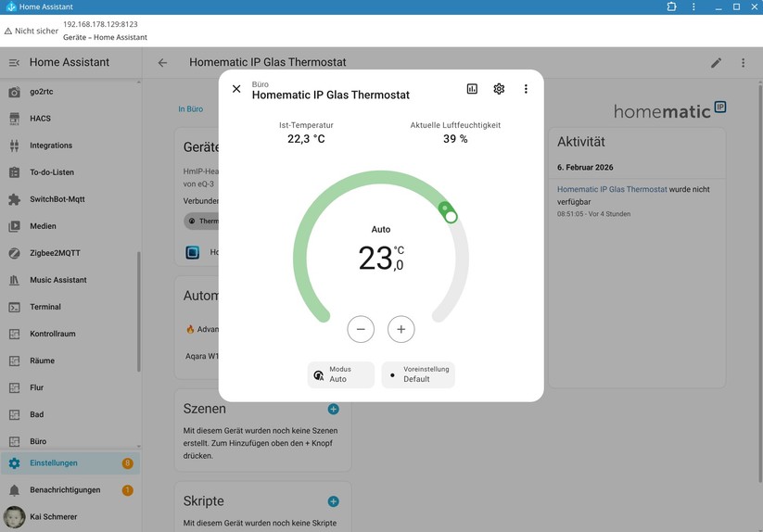Follow the In Büro area link
This screenshot has height=532, width=763.
tap(191, 109)
